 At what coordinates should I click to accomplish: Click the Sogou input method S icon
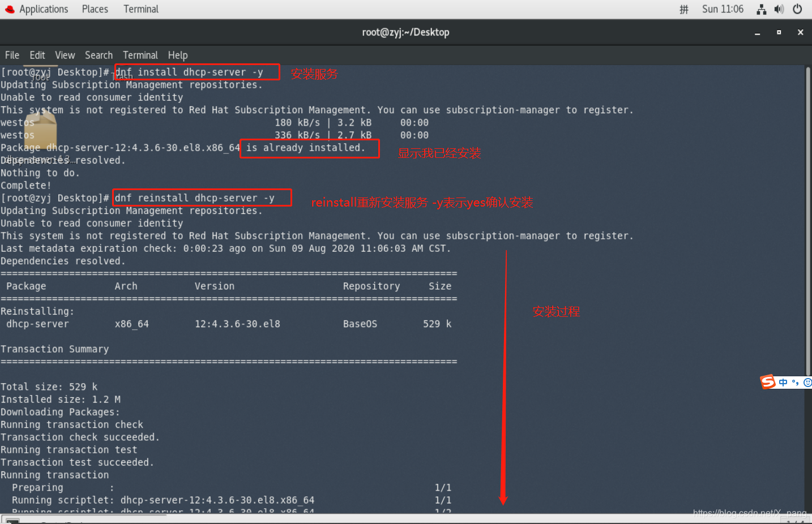coord(768,382)
